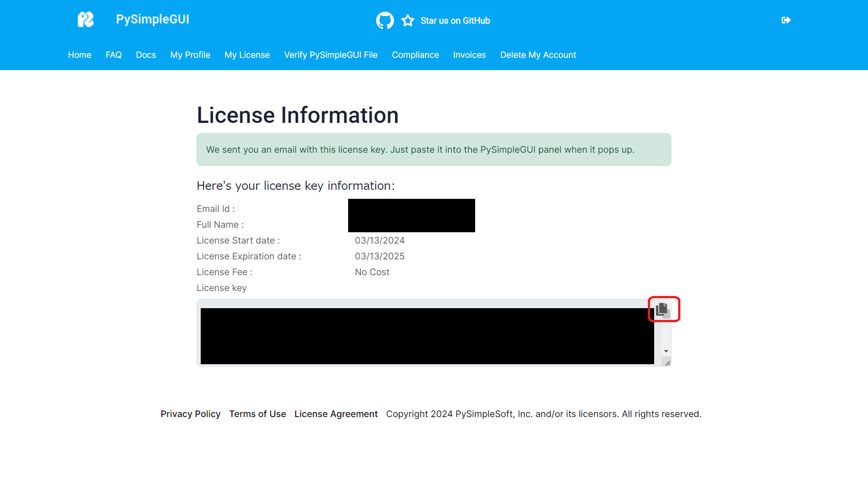868x488 pixels.
Task: Go to Compliance page
Action: click(x=415, y=55)
